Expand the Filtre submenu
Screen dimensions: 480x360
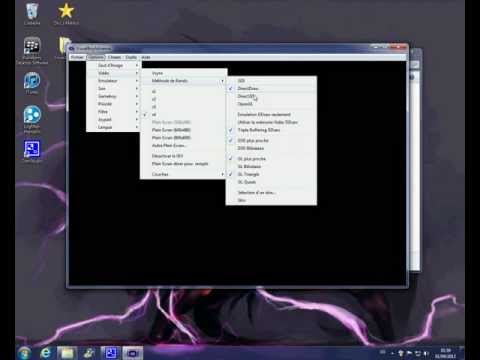[x=114, y=112]
